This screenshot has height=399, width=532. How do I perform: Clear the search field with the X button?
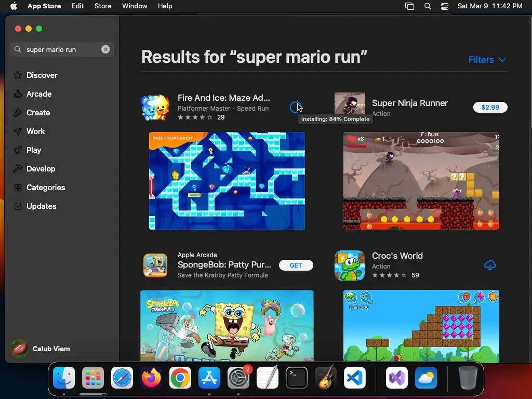[105, 49]
